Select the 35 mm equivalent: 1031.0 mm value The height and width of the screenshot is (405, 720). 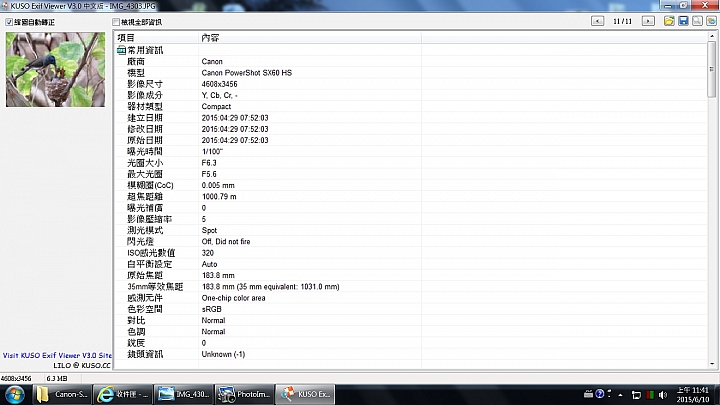[x=270, y=287]
